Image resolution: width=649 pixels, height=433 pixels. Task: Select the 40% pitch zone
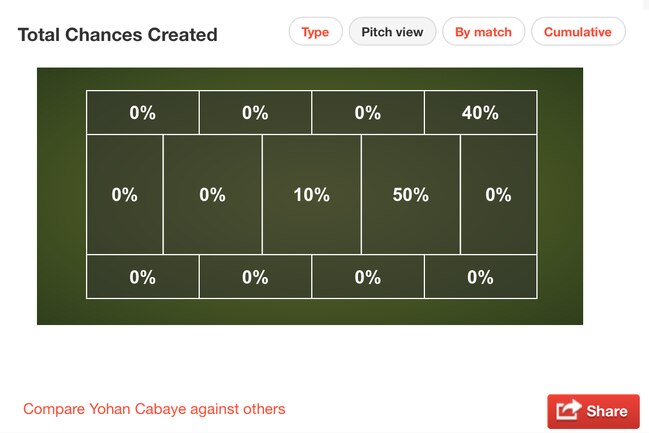tap(480, 113)
